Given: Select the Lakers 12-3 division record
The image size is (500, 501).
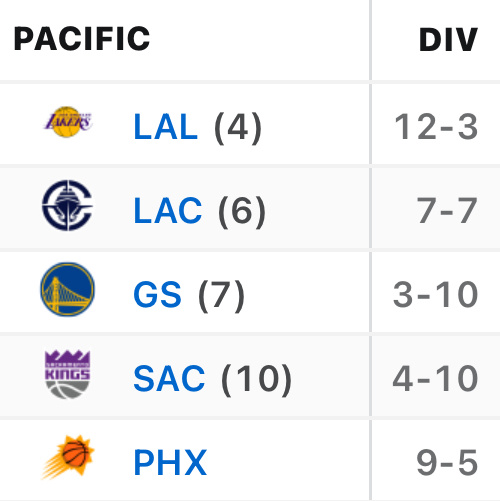Looking at the screenshot, I should click(436, 127).
